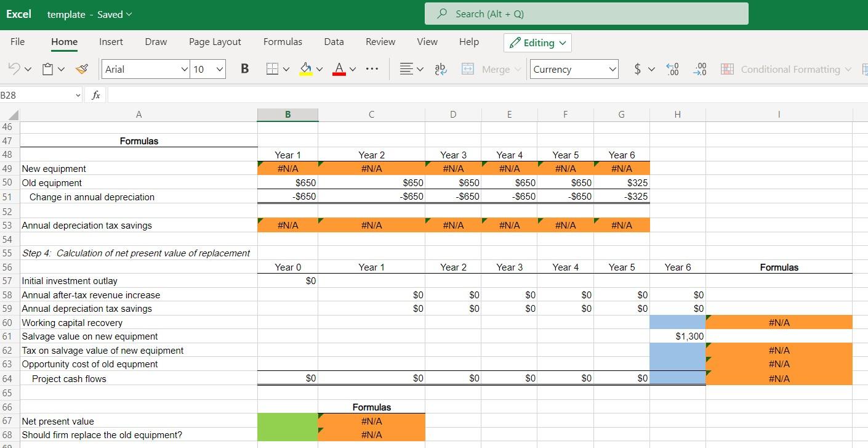Toggle Wrap Text

coord(440,69)
